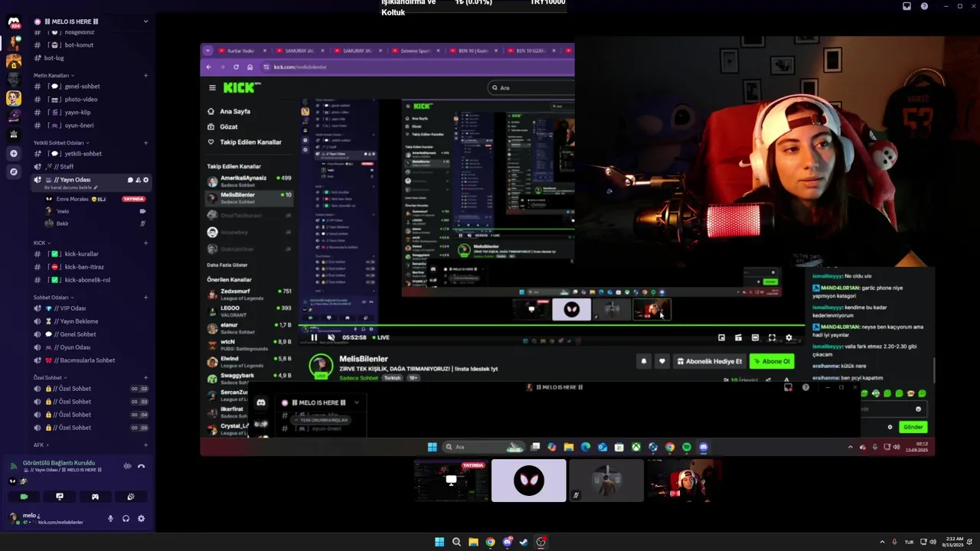Select webcam participant thumbnail tile

coord(684,481)
